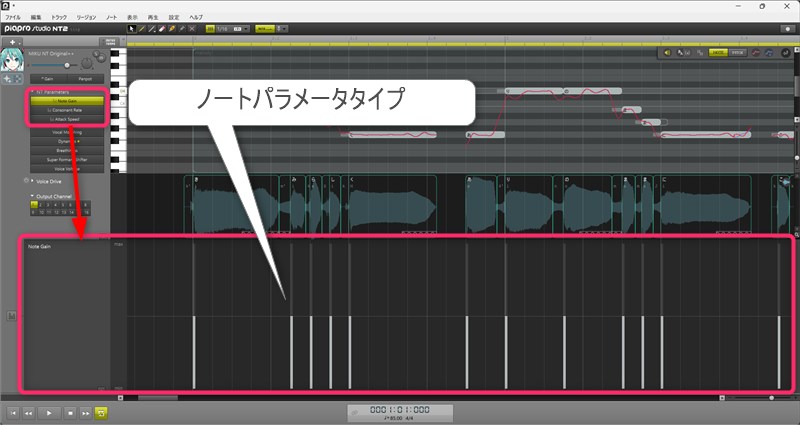This screenshot has height=425, width=800.
Task: Stop playback with the stop button
Action: pyautogui.click(x=71, y=413)
